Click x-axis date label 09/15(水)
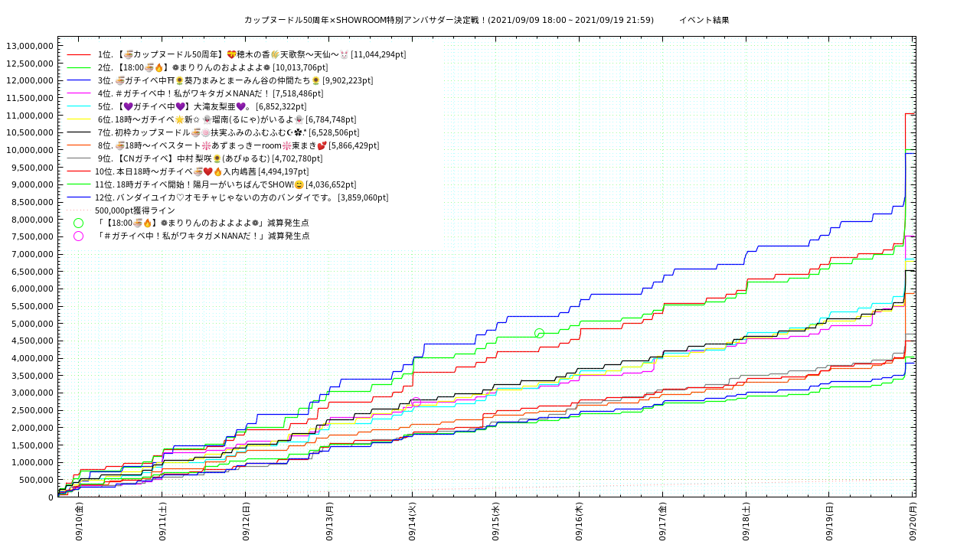Screen dimensions: 980x551 [496, 522]
